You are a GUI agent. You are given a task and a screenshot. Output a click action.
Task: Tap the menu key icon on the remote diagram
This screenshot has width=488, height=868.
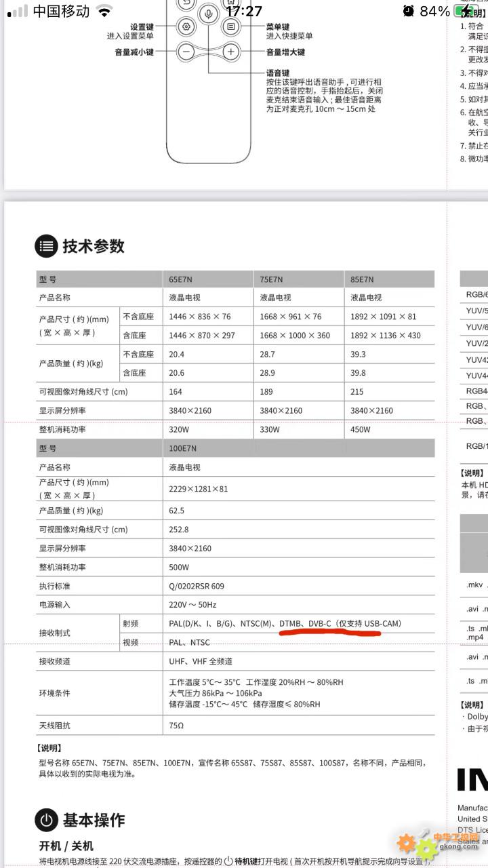(x=231, y=26)
